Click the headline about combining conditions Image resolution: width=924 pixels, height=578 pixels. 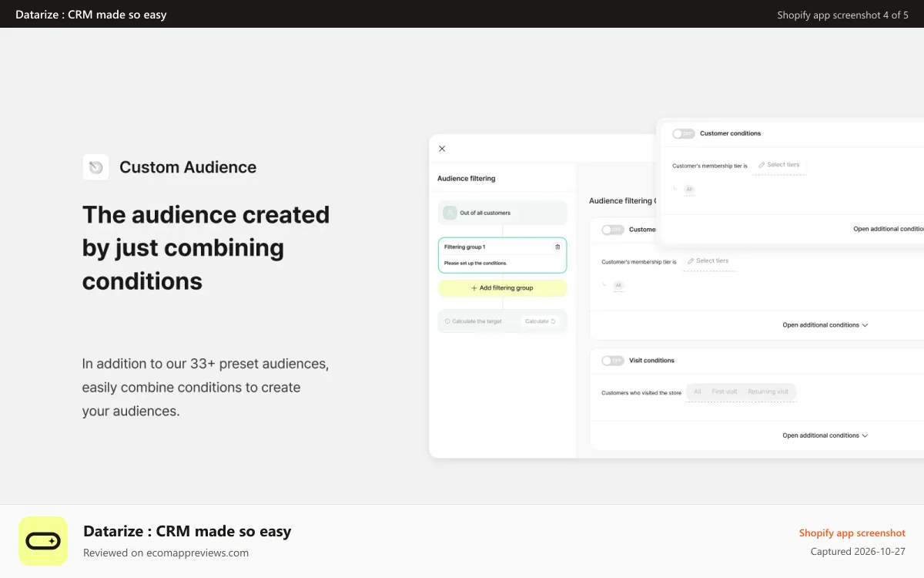click(x=206, y=247)
